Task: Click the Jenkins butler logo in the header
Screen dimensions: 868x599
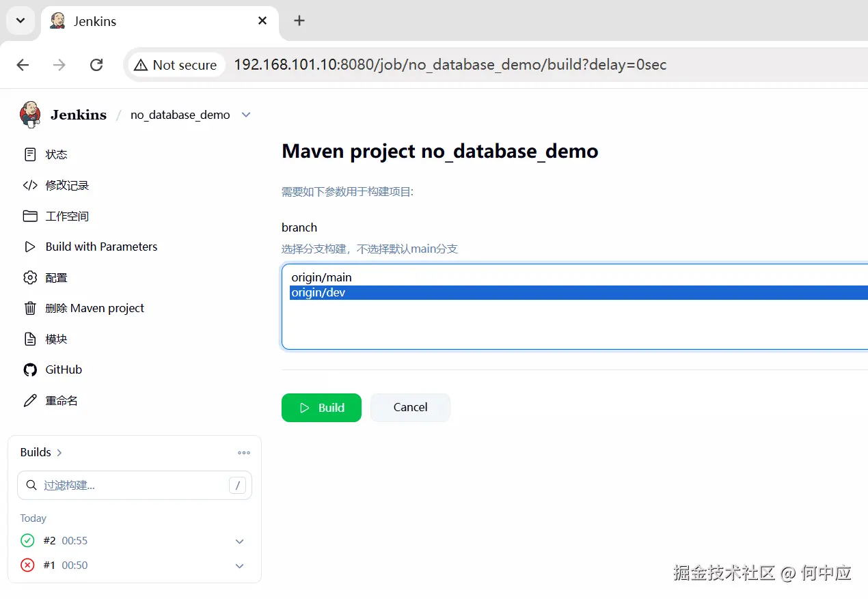Action: [x=30, y=114]
